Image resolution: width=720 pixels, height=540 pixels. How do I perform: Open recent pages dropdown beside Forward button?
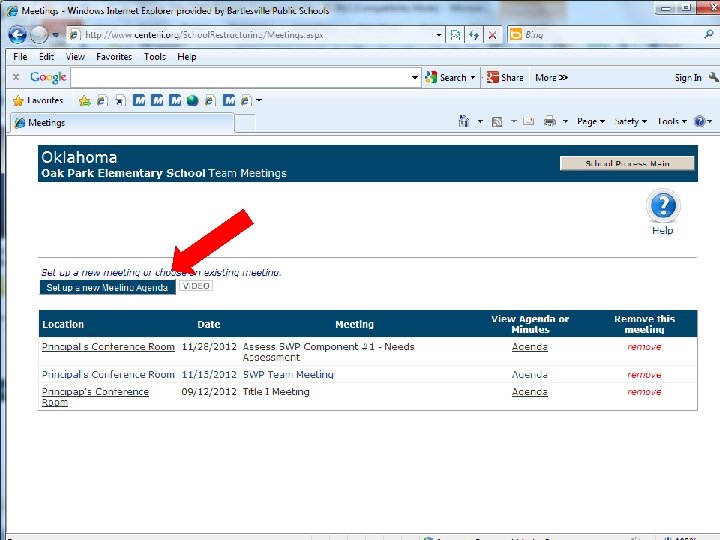click(55, 35)
